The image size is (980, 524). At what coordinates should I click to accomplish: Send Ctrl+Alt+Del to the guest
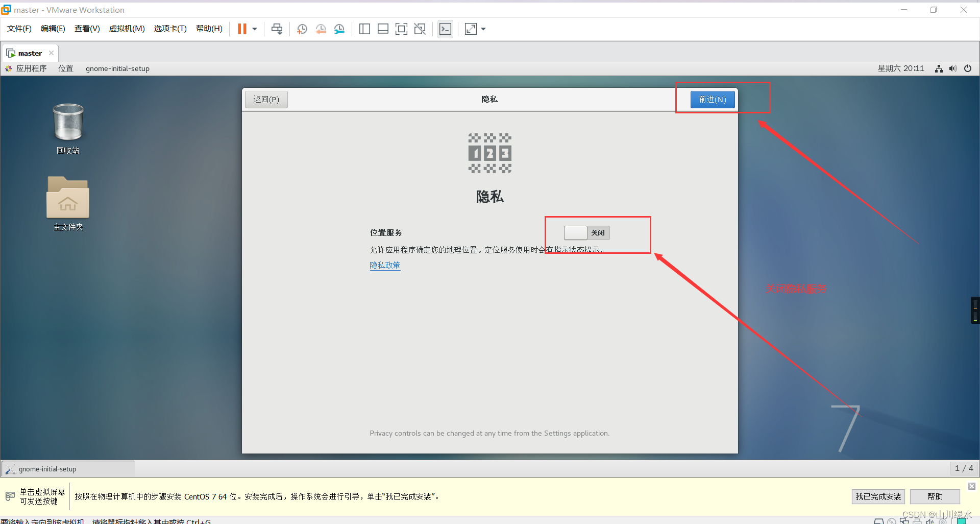[277, 29]
